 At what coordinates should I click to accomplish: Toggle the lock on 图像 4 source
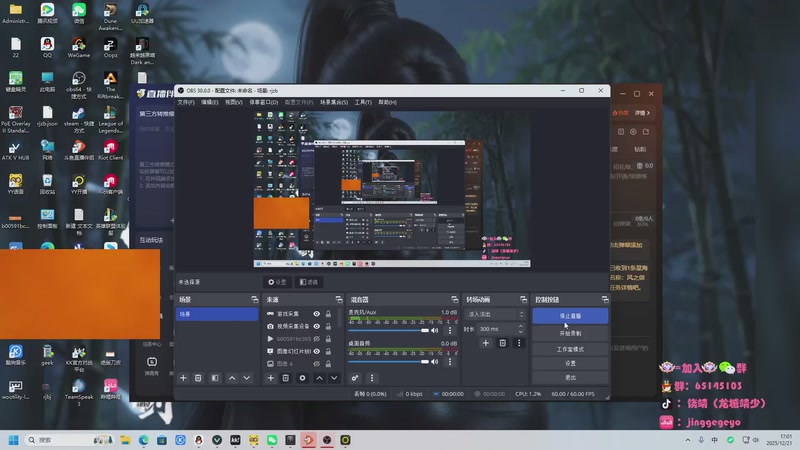[328, 364]
